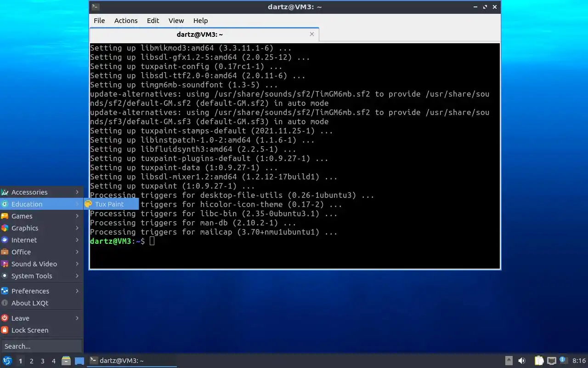The image size is (588, 368).
Task: Open the Preferences submenu
Action: click(41, 291)
